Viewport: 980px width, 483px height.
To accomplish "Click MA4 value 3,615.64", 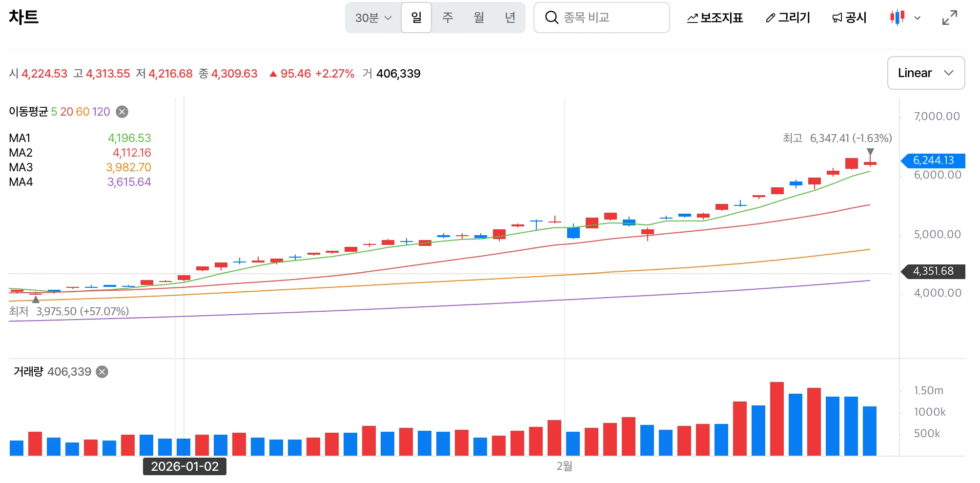I will click(129, 182).
